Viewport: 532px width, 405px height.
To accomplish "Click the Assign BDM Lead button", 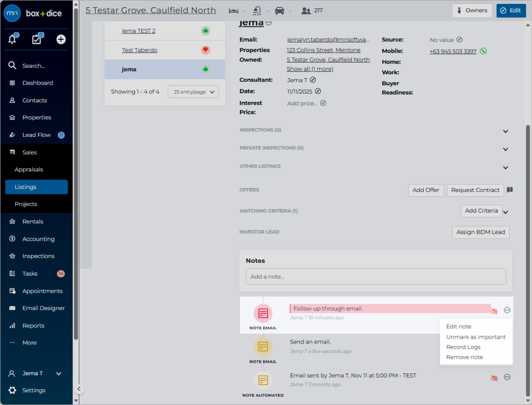I will (480, 232).
